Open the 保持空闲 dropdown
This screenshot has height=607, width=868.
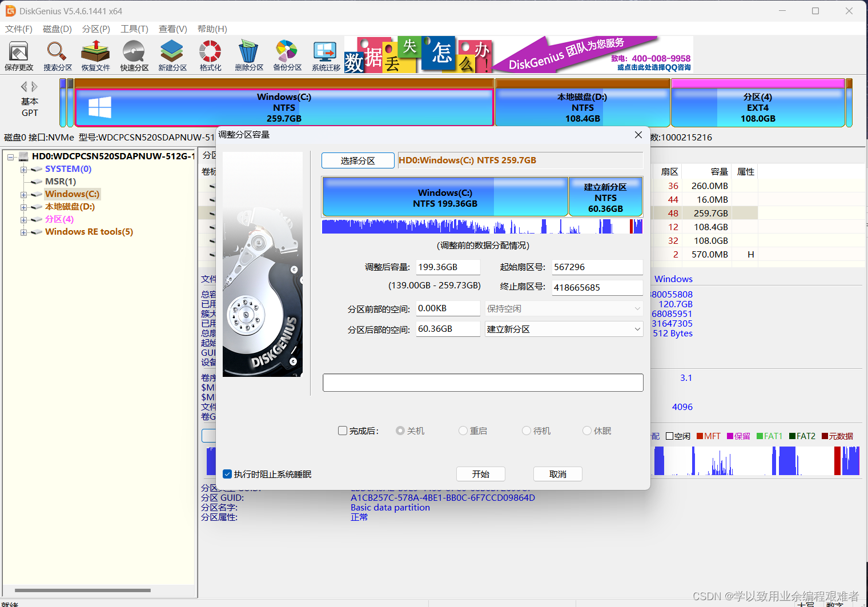coord(564,308)
